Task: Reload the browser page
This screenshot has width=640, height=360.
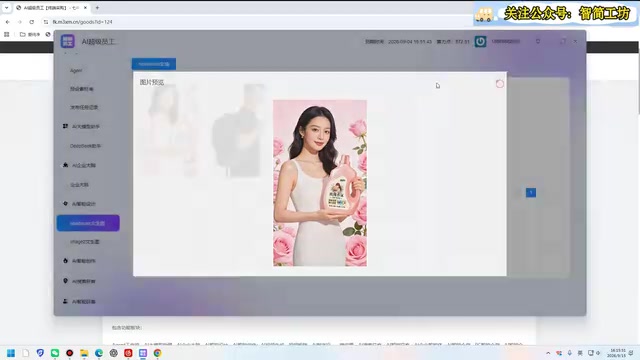Action: pos(31,22)
